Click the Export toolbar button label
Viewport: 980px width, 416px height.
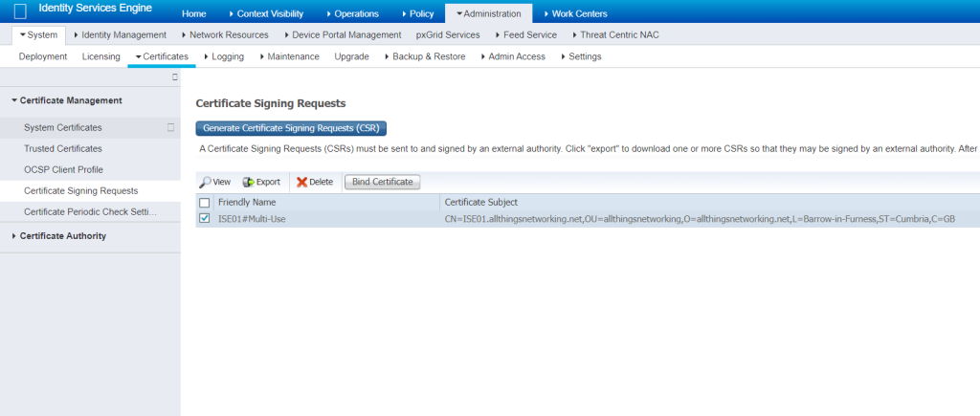(268, 183)
